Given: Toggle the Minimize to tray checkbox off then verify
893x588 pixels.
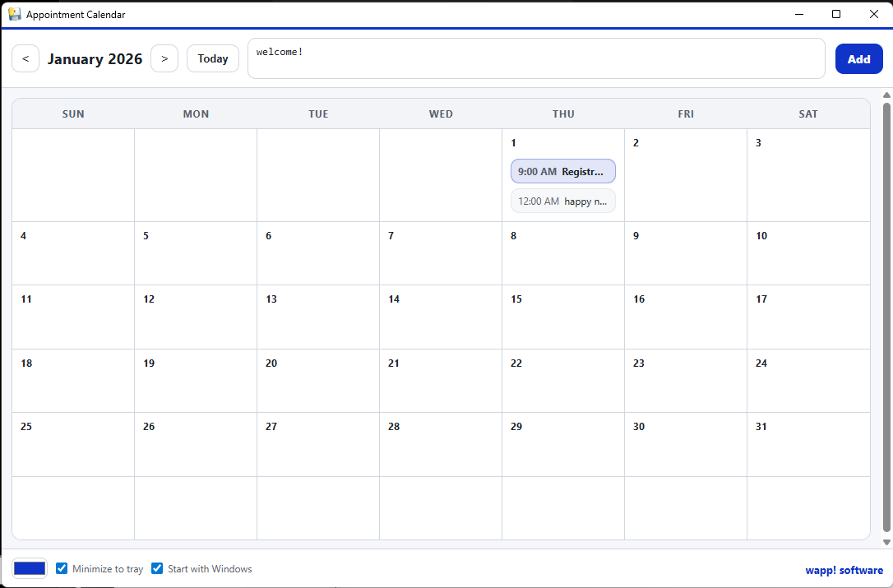Looking at the screenshot, I should (x=62, y=568).
